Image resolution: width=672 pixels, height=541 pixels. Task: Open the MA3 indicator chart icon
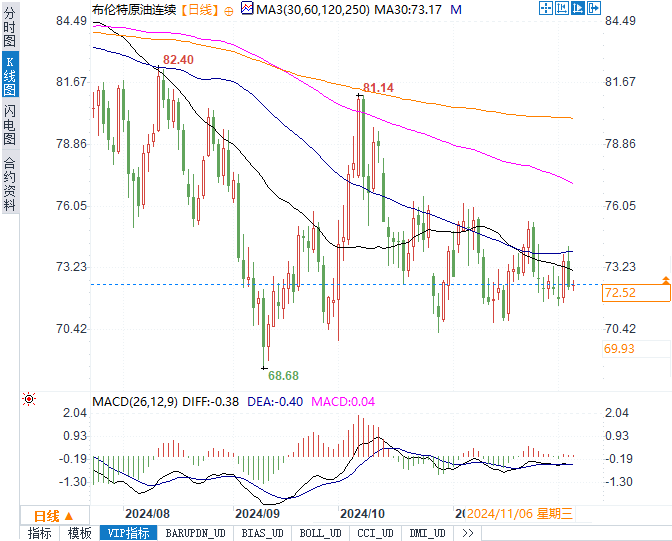click(247, 8)
